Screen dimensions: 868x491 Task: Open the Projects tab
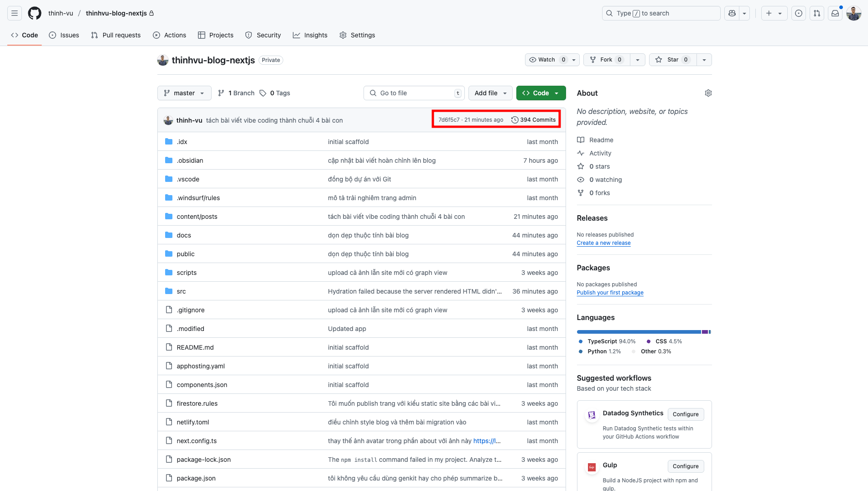click(x=216, y=35)
